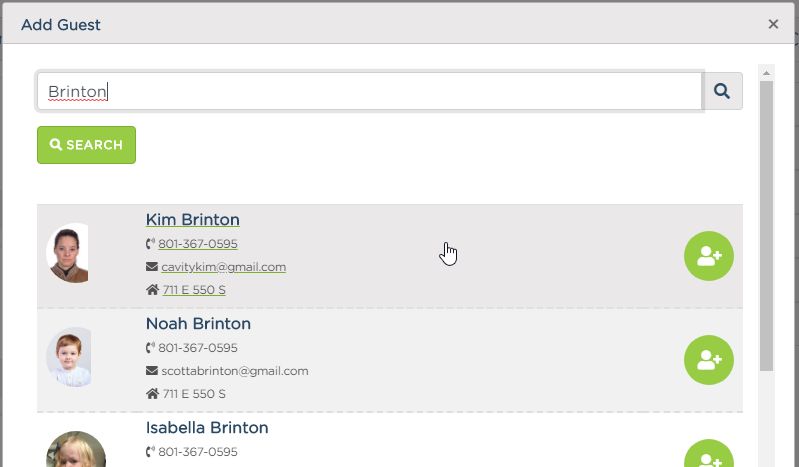Add Isabella Brinton as guest

709,453
